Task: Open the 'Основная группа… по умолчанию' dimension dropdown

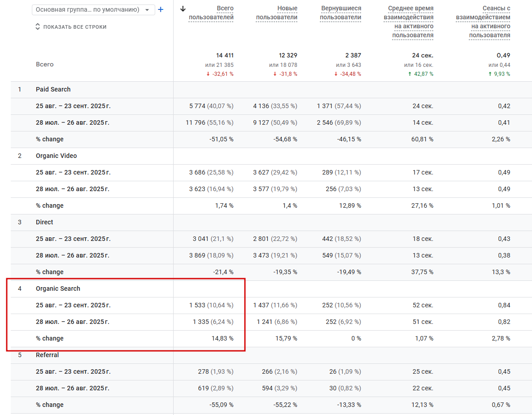Action: pyautogui.click(x=93, y=9)
